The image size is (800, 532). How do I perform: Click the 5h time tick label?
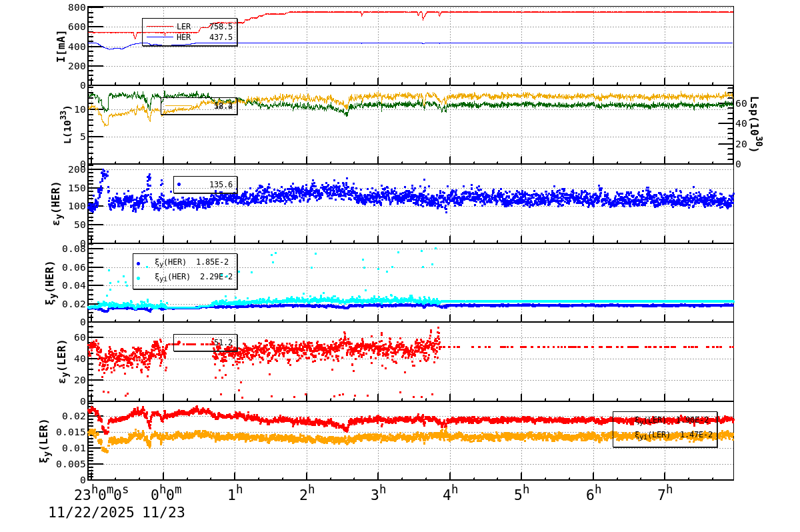[x=522, y=494]
